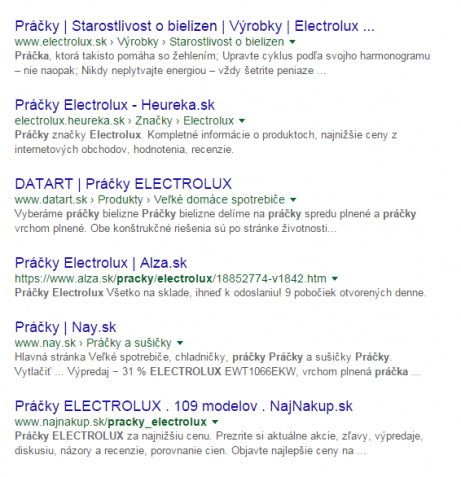The height and width of the screenshot is (477, 461).
Task: Open the Electrolux Starostlivosť o bielizeň result title
Action: [x=195, y=26]
